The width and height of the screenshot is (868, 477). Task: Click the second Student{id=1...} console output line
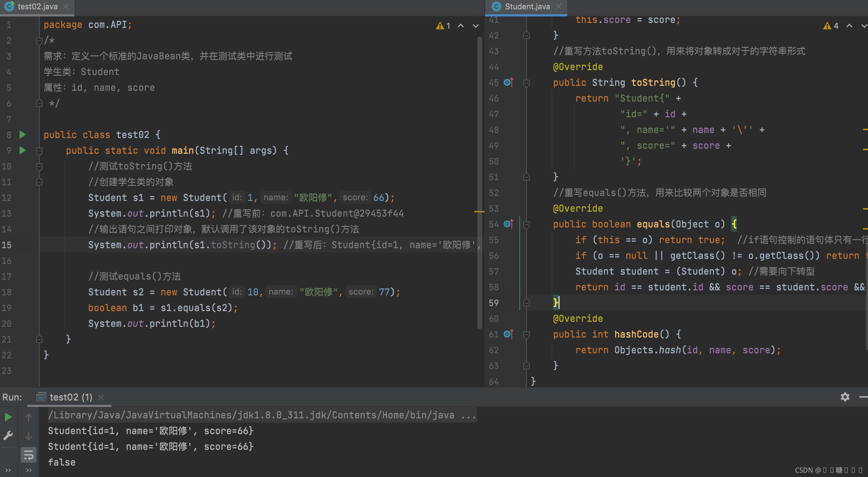pyautogui.click(x=151, y=447)
